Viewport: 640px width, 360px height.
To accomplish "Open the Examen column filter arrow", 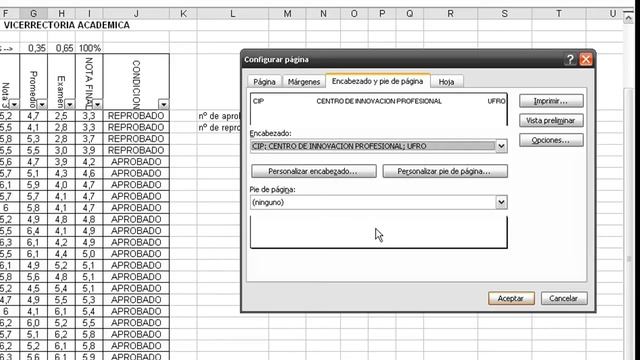I will point(69,104).
